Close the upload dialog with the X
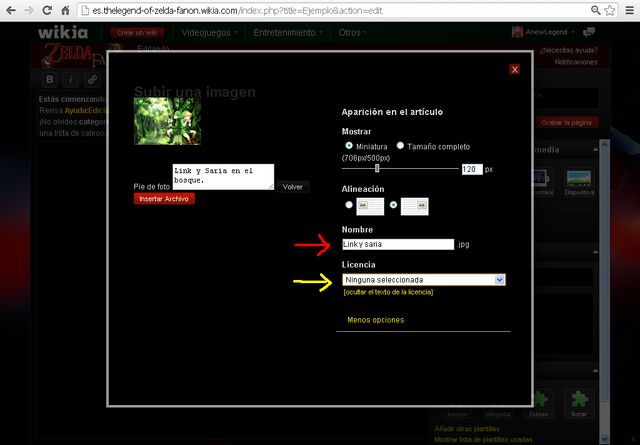The image size is (640, 445). click(x=515, y=69)
